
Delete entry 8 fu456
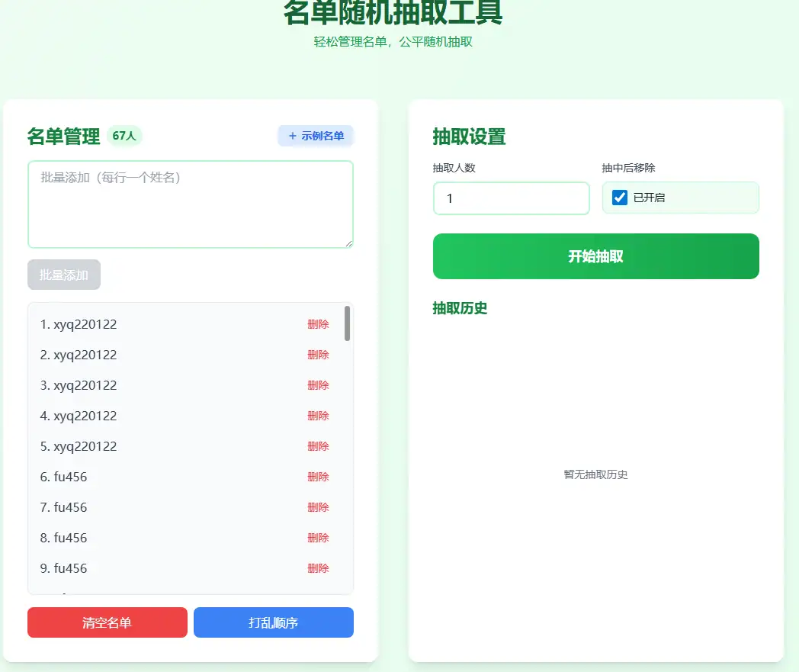point(318,538)
